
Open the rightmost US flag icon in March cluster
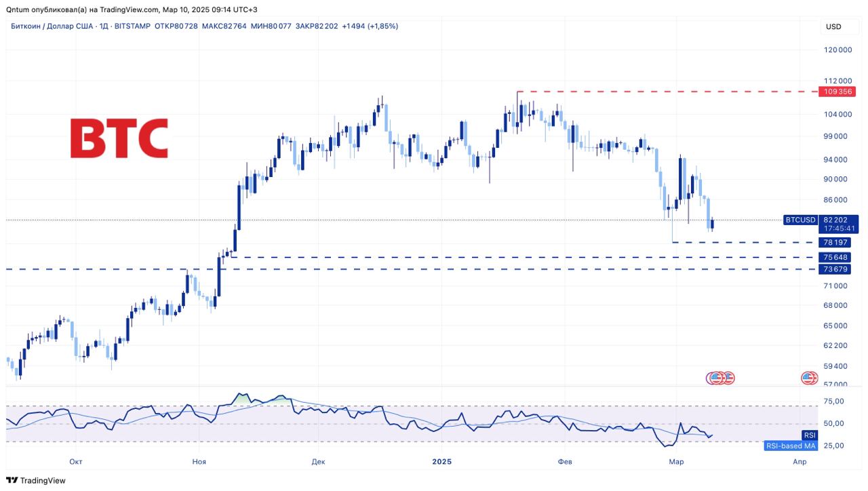(728, 378)
